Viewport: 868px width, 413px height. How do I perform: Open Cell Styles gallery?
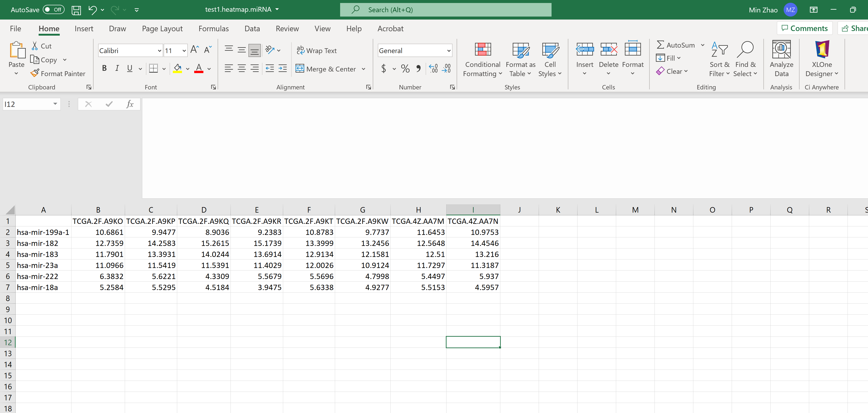point(550,60)
